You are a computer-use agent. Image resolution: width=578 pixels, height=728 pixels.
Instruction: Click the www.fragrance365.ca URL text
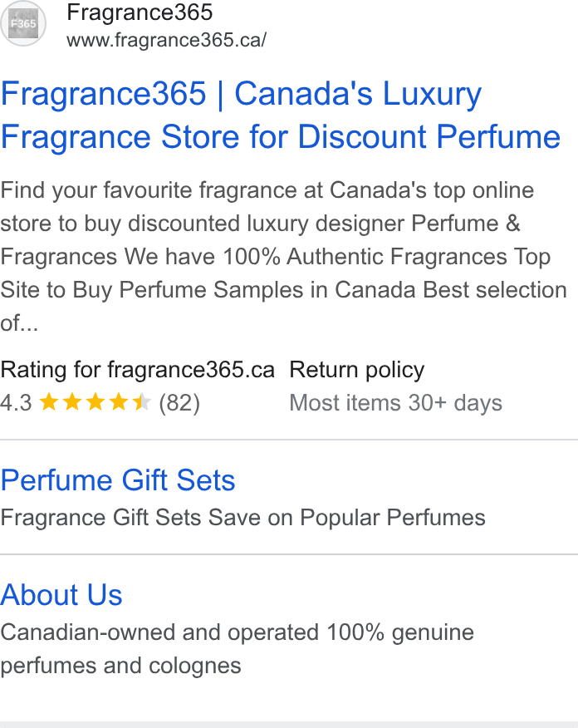(x=167, y=40)
